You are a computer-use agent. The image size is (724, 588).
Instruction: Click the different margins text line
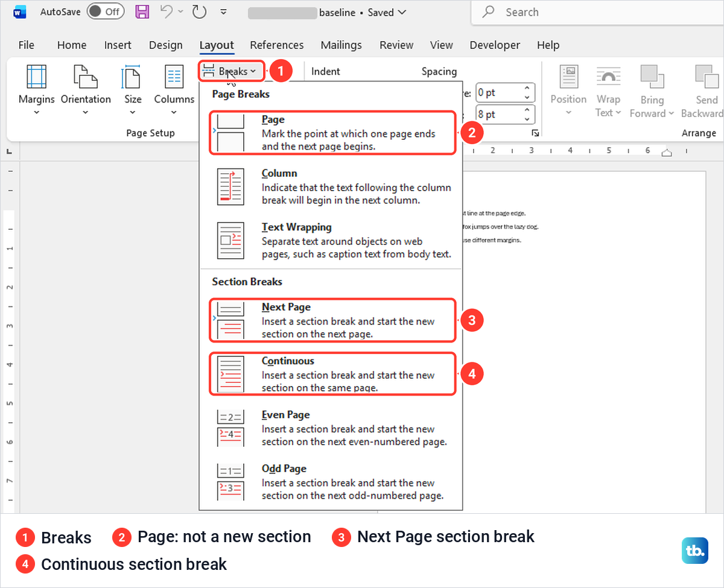pos(492,240)
